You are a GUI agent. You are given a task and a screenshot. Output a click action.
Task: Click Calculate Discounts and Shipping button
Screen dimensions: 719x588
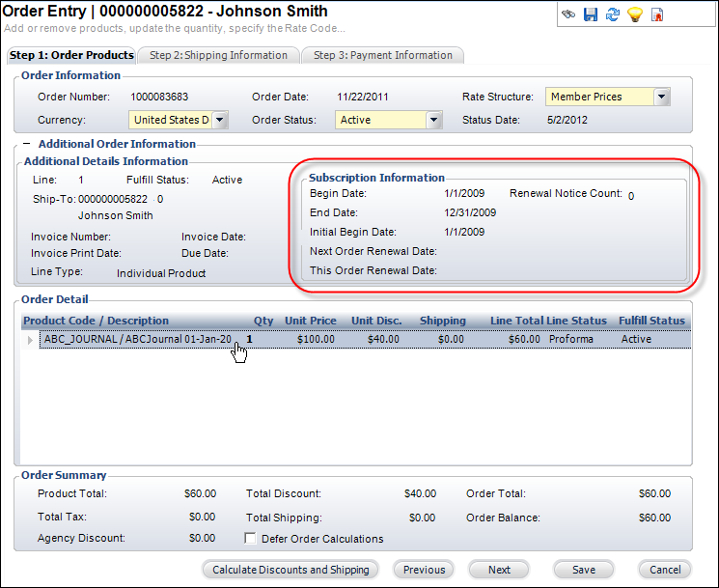tap(290, 570)
